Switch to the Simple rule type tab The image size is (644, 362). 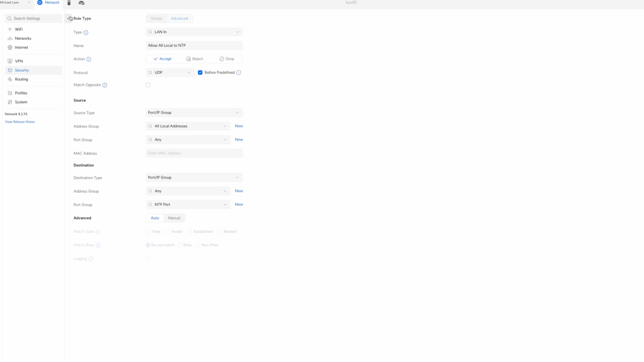(x=156, y=18)
